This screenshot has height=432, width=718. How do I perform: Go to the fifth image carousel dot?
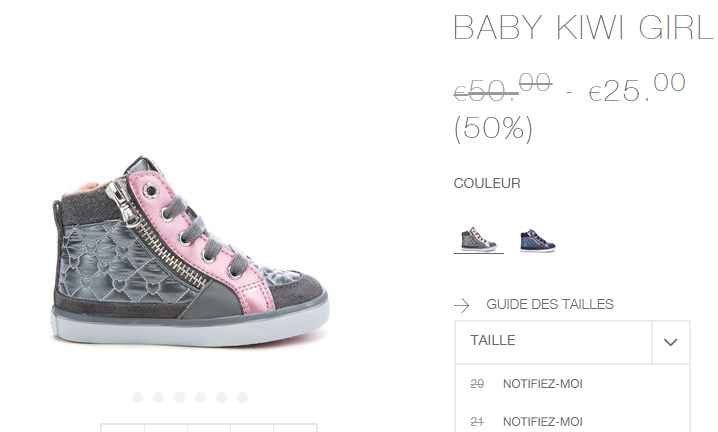221,397
